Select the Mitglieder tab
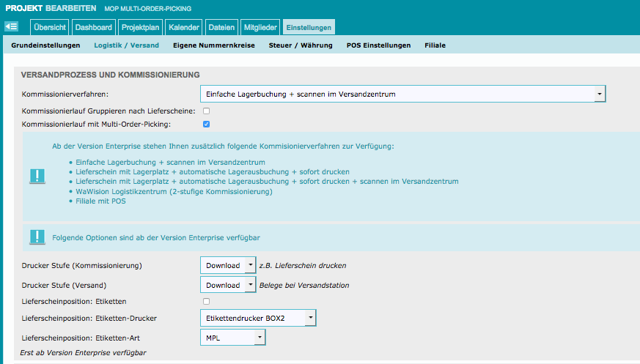The image size is (640, 364). tap(260, 28)
